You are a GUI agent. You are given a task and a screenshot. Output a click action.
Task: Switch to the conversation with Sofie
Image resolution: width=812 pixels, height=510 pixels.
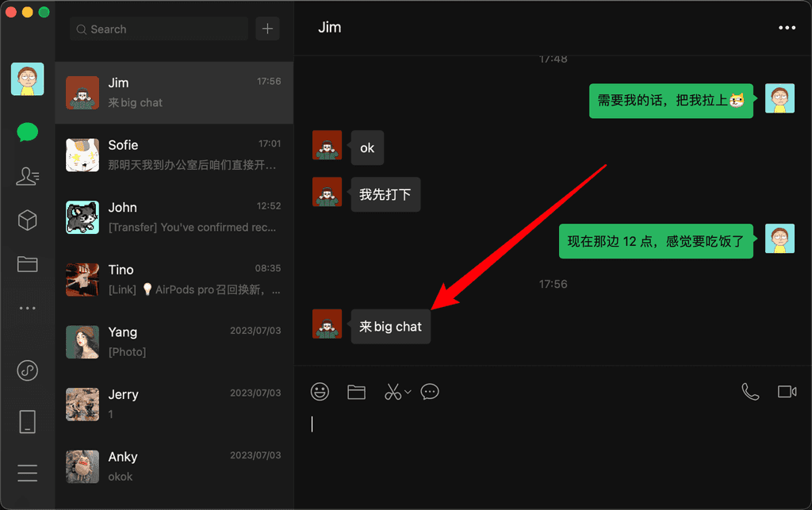[174, 155]
